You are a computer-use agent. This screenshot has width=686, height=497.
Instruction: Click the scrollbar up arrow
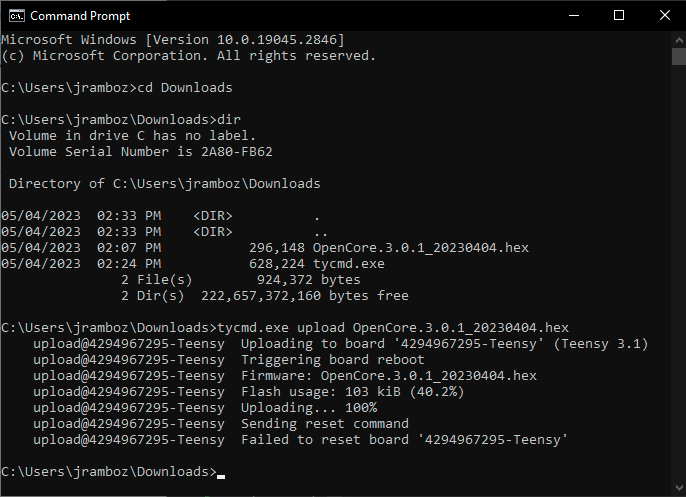coord(677,39)
